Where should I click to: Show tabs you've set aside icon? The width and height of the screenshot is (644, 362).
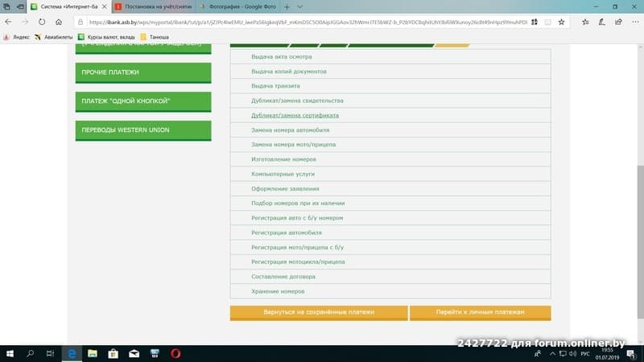[6, 6]
